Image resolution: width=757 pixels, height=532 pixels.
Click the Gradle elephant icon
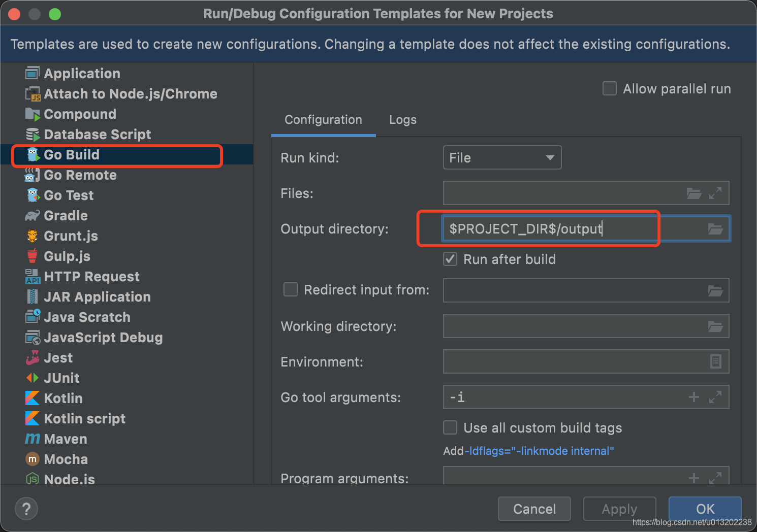33,216
